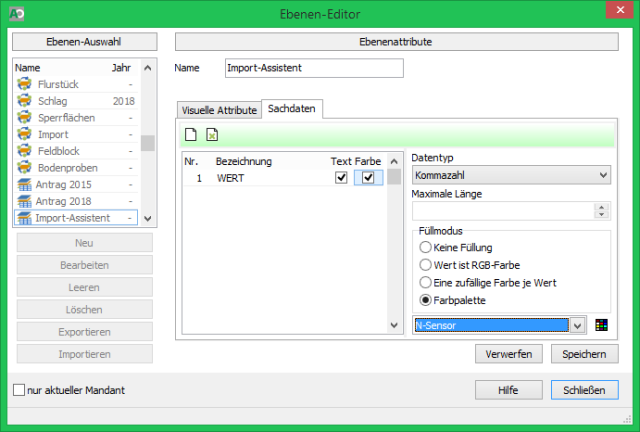
Task: Select the Keine Füllung radio option
Action: (x=426, y=247)
